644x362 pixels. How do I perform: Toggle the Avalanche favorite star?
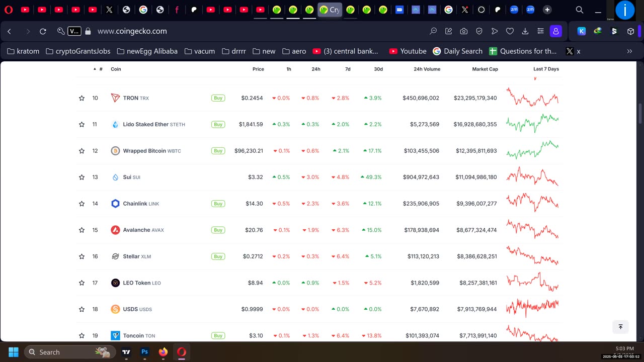tap(82, 230)
